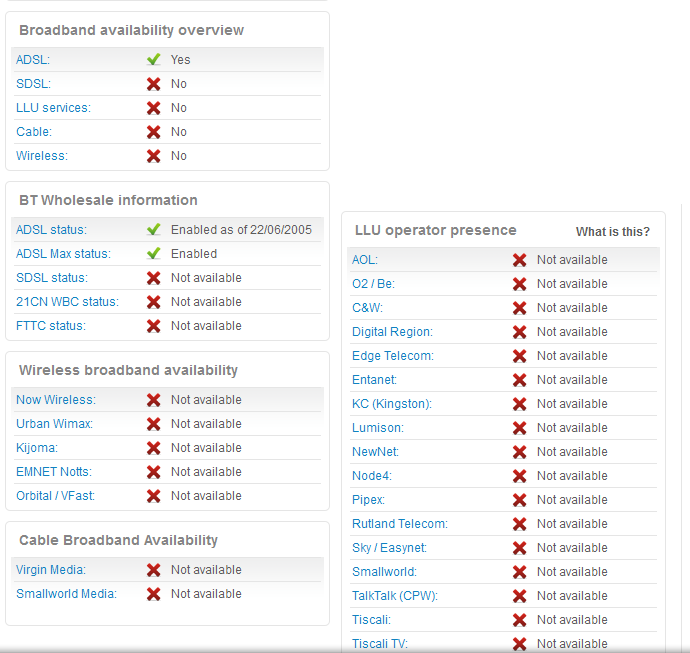Open the Smallworld Media link
This screenshot has width=690, height=653.
(66, 594)
